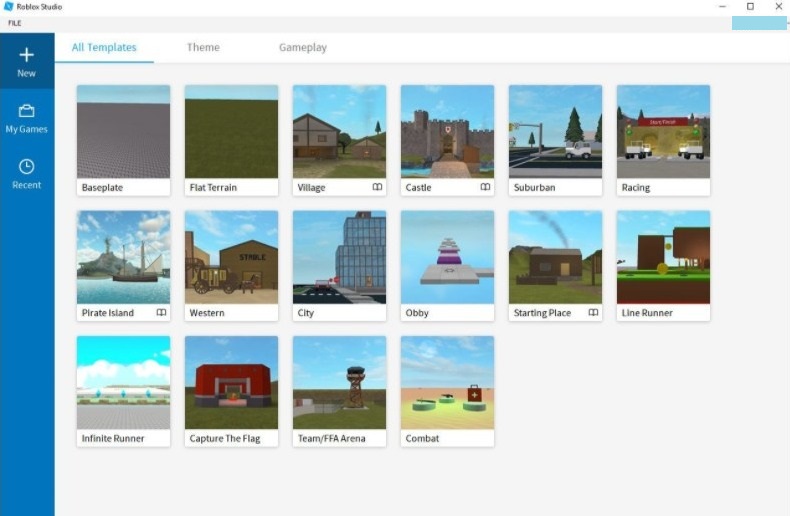Click the book icon on Castle template
This screenshot has height=516, width=790.
click(485, 187)
